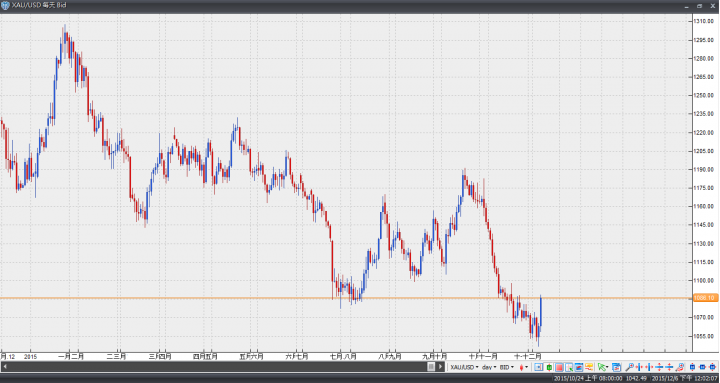Screen dimensions: 720x383
Task: Toggle the solid red square toolbar icon
Action: click(x=559, y=367)
